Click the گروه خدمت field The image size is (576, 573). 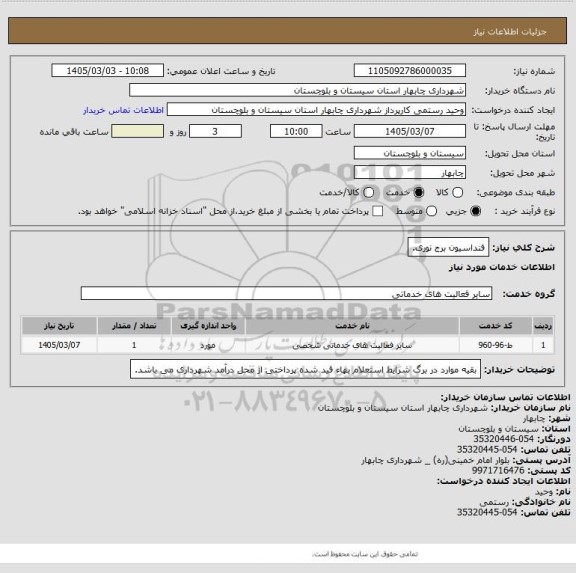click(286, 293)
